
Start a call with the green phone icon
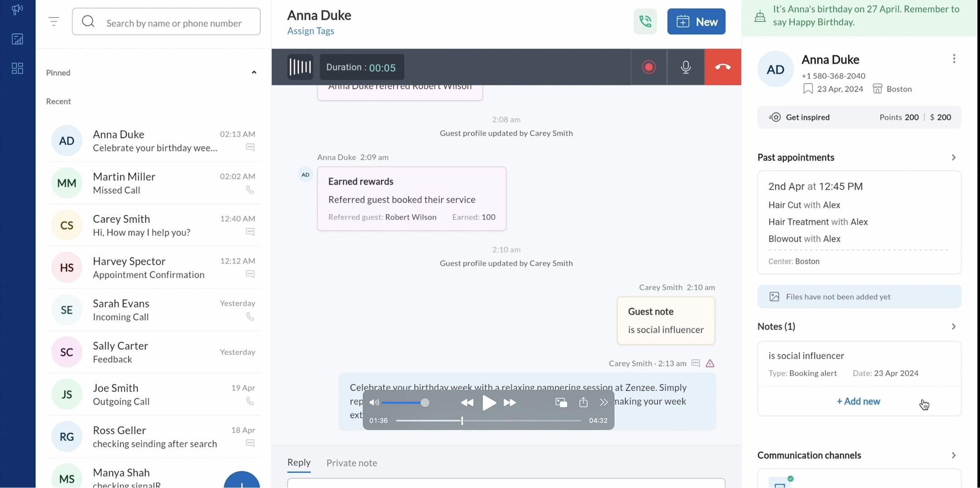[645, 21]
